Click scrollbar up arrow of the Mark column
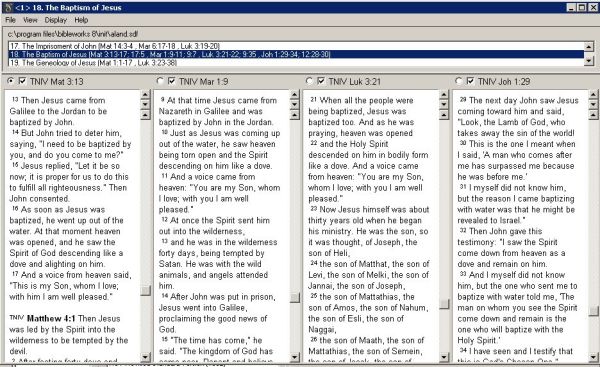This screenshot has width=600, height=367. 295,115
